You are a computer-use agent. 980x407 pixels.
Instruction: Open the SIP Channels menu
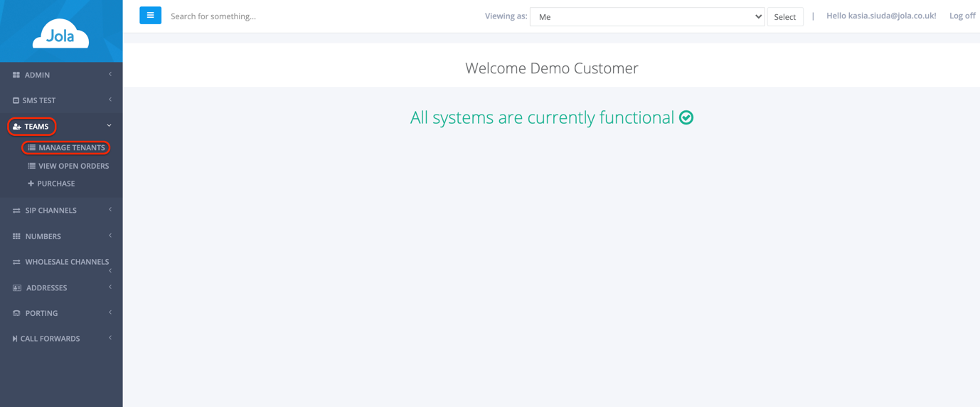click(x=61, y=211)
